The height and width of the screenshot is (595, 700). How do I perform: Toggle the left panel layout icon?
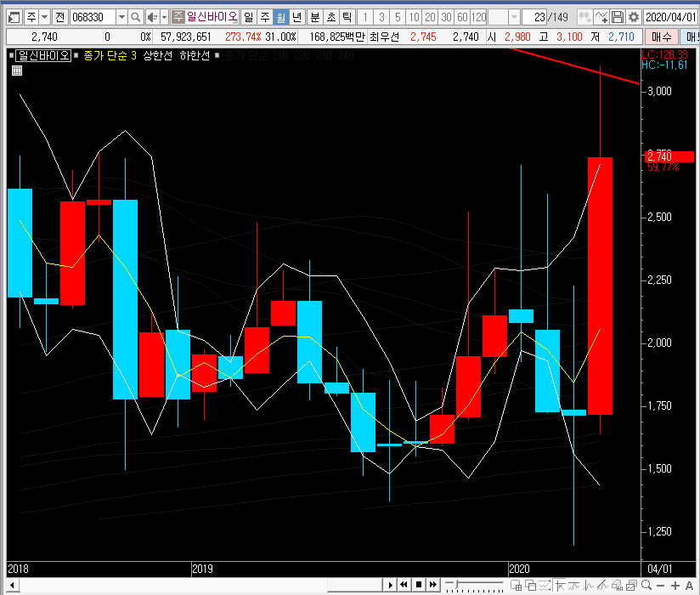[x=14, y=17]
